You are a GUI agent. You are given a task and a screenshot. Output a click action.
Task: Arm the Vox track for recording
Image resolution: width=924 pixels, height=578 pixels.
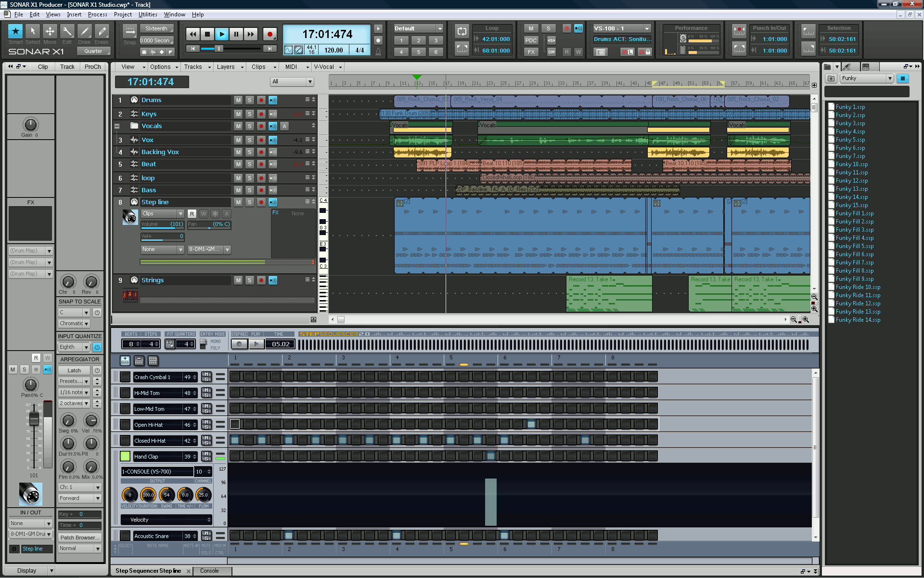click(x=261, y=140)
